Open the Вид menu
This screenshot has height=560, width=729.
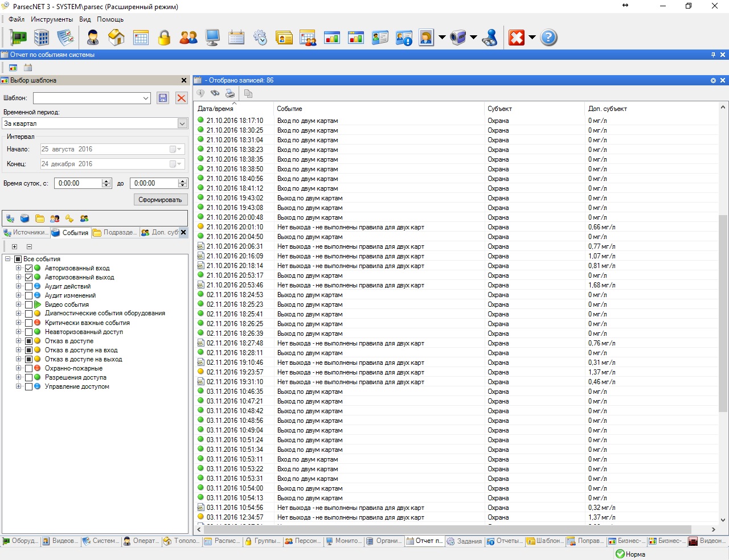click(85, 19)
